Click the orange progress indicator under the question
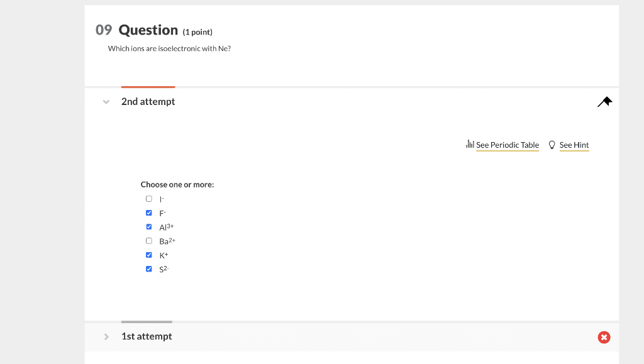This screenshot has height=364, width=644. tap(148, 87)
